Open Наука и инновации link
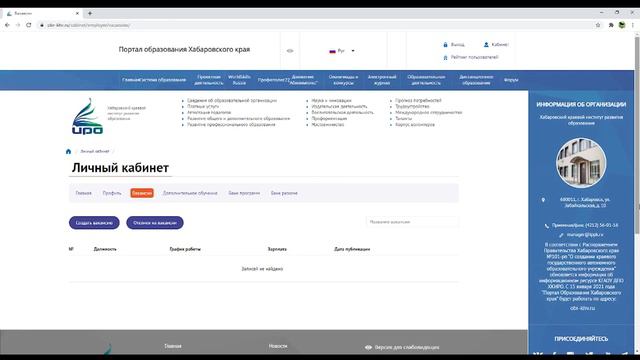Viewport: 640px width, 360px height. coord(331,100)
